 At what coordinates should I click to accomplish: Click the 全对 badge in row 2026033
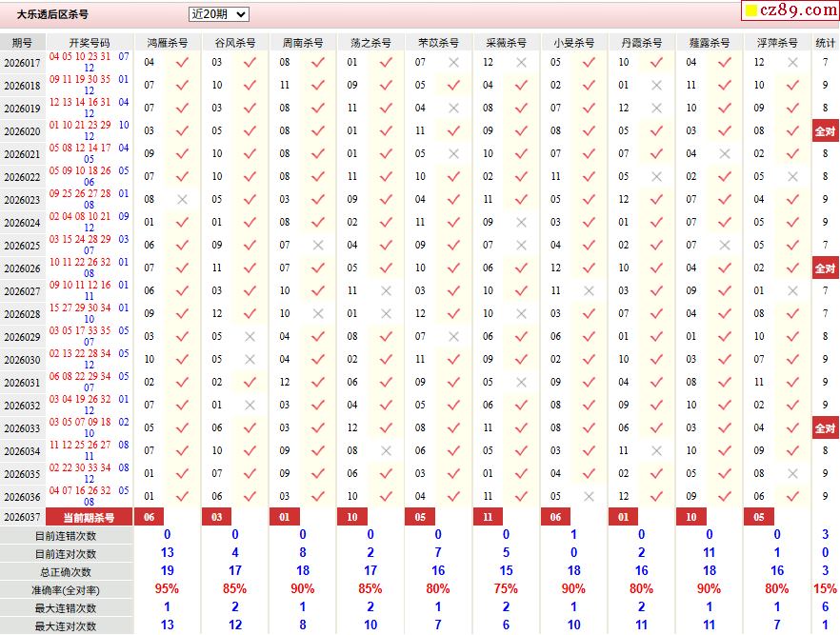click(825, 428)
